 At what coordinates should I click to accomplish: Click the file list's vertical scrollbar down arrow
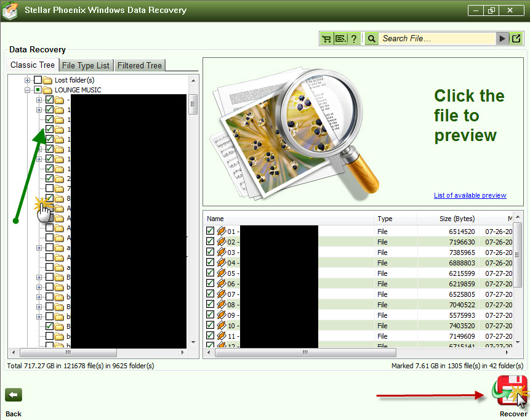pyautogui.click(x=518, y=342)
